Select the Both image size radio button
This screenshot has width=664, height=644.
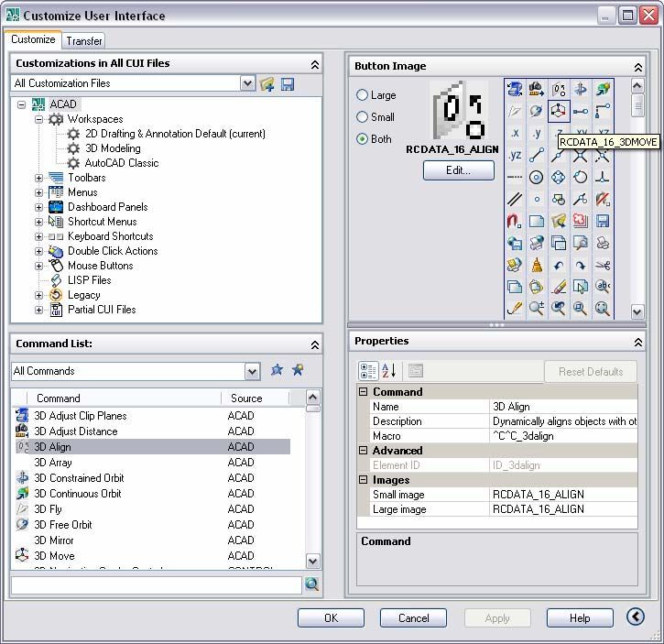coord(362,138)
